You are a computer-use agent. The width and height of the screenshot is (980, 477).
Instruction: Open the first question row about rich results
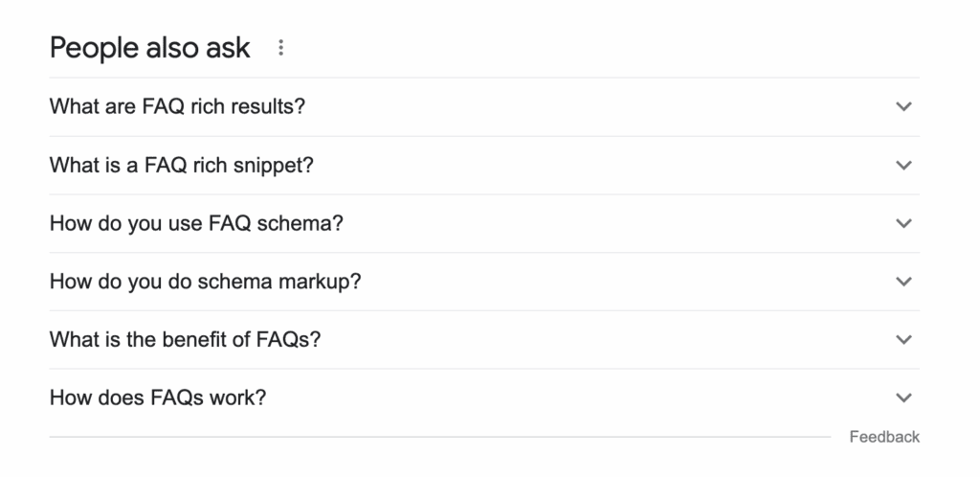tap(479, 106)
